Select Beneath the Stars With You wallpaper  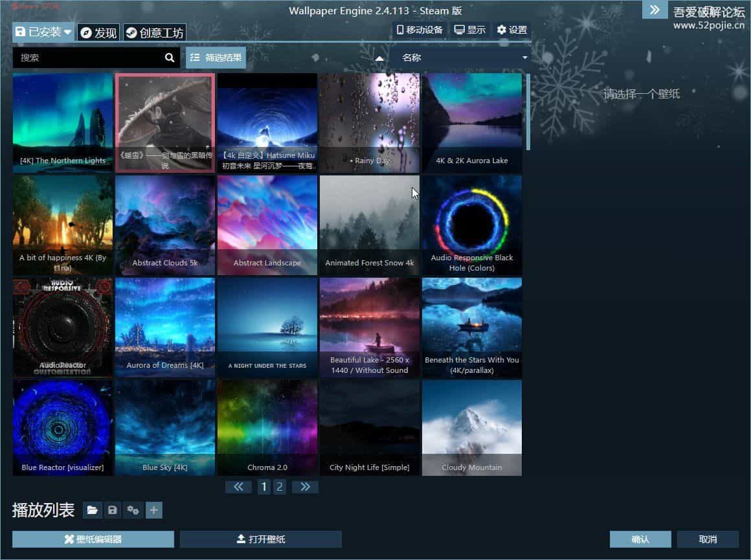pos(472,328)
